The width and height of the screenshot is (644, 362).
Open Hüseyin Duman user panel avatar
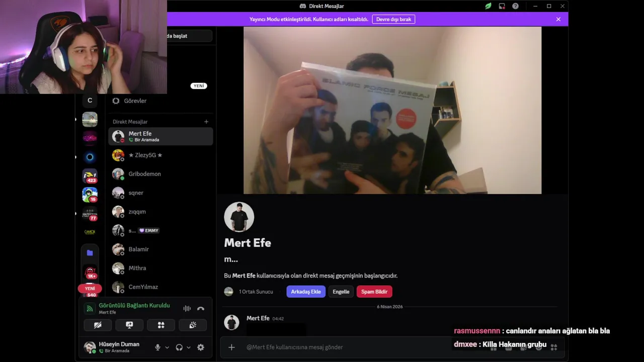coord(90,347)
